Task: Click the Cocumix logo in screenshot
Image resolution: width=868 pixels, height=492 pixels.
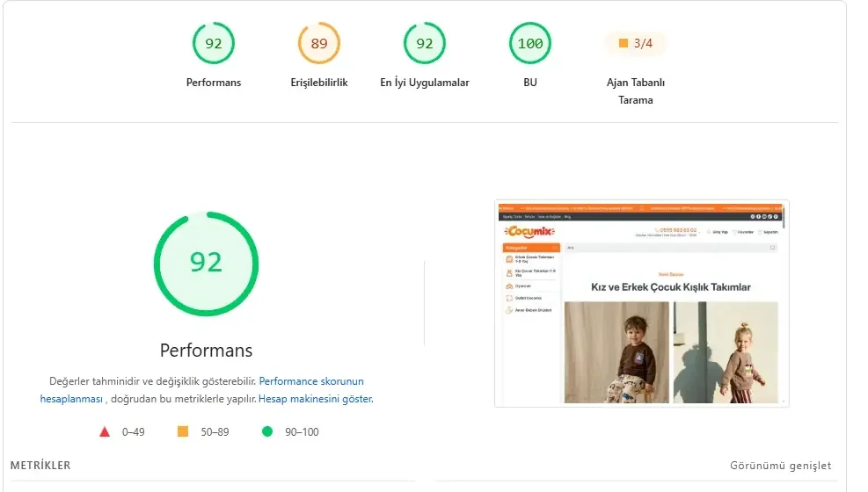Action: pos(529,232)
